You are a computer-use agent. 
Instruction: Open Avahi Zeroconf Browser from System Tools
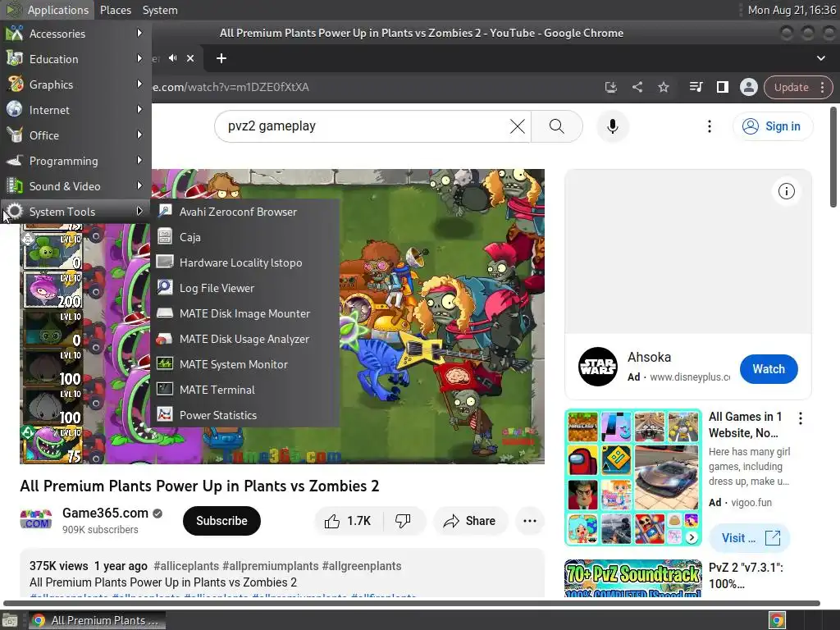244,212
